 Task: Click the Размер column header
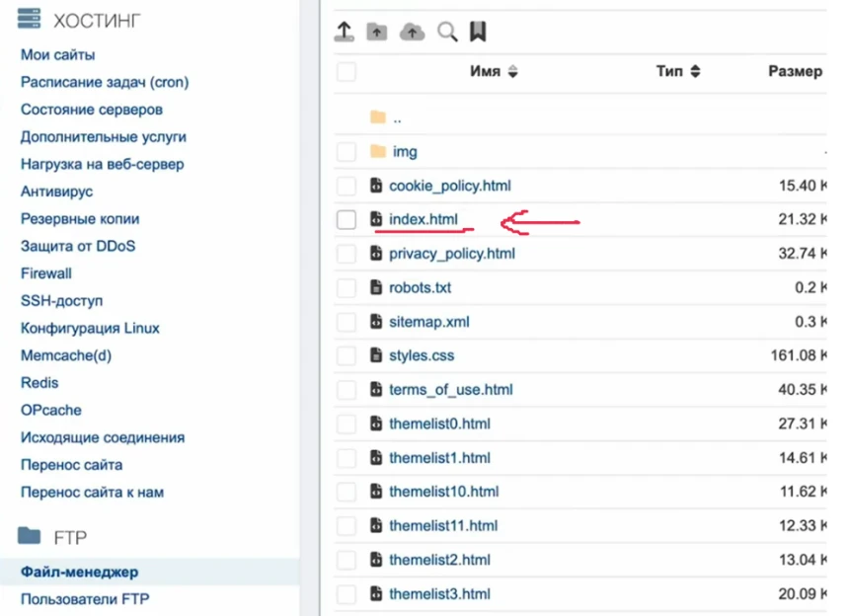[795, 71]
